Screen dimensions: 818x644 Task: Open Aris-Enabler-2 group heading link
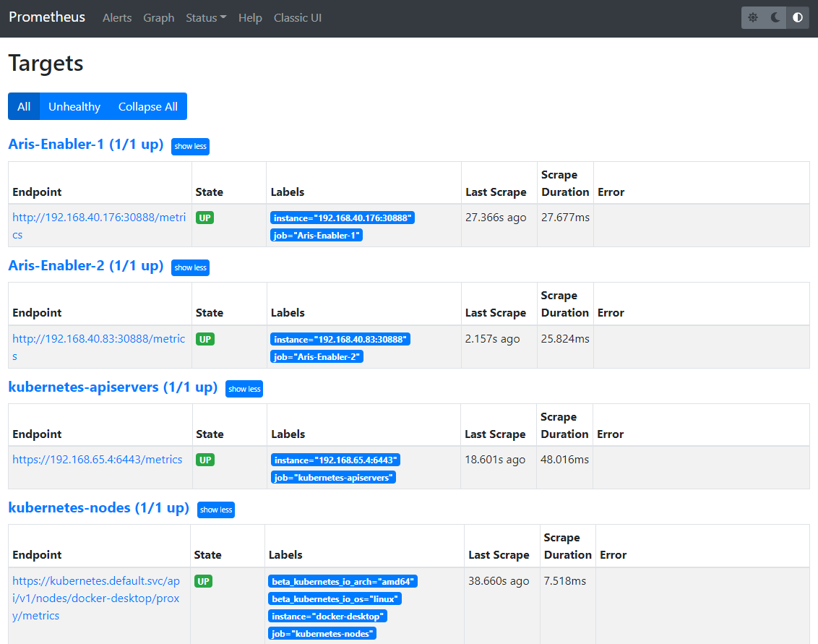[x=86, y=266]
